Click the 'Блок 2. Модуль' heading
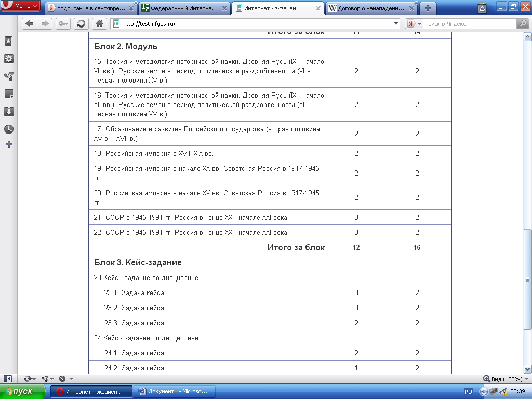This screenshot has width=532, height=399. click(x=126, y=46)
